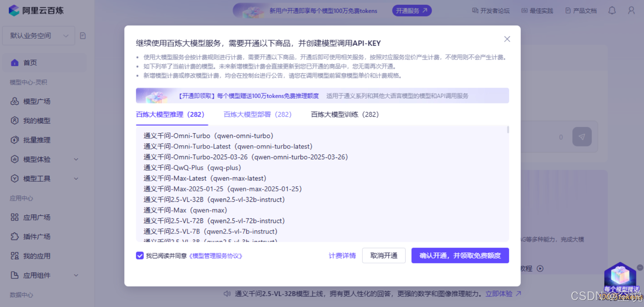The height and width of the screenshot is (307, 644).
Task: Open the 默认业务空间 workspace dropdown
Action: point(39,36)
